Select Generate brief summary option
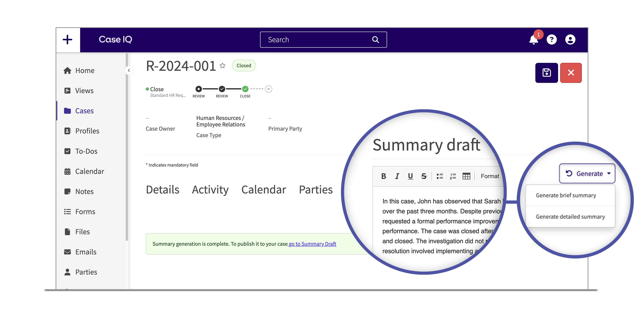The image size is (644, 316). click(566, 195)
